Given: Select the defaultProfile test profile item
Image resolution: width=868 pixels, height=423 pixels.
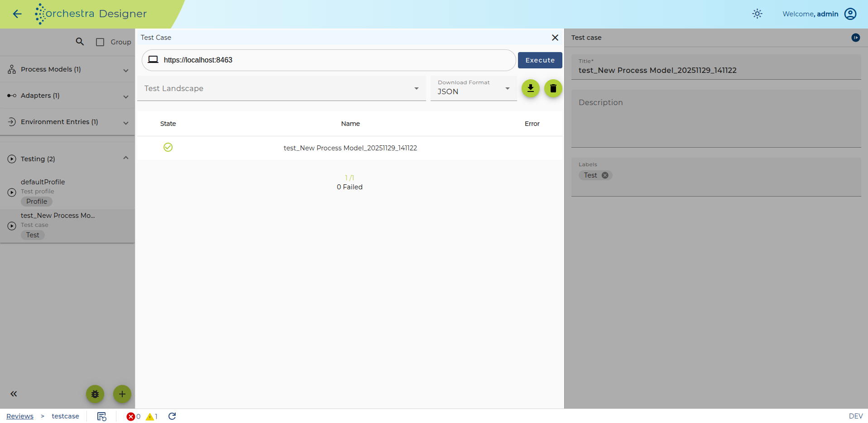Looking at the screenshot, I should pyautogui.click(x=67, y=192).
